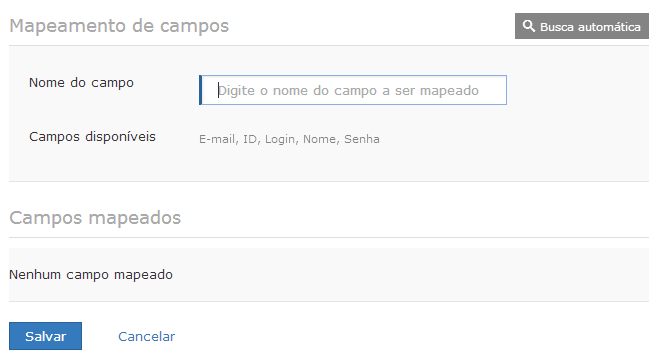Cancel the form via Cancelar link

click(x=146, y=336)
